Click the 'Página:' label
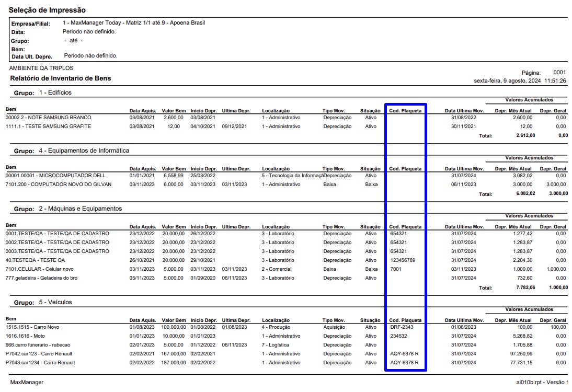572x392 pixels. point(531,73)
